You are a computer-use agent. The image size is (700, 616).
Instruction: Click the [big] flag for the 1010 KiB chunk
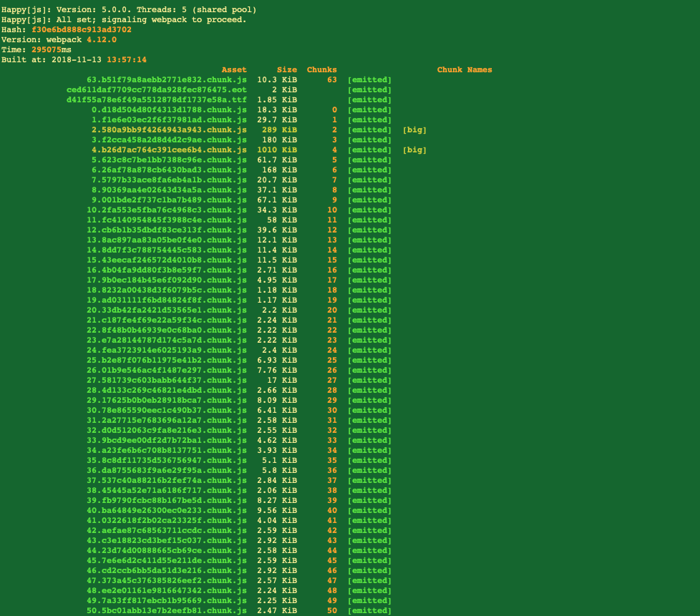click(x=414, y=150)
